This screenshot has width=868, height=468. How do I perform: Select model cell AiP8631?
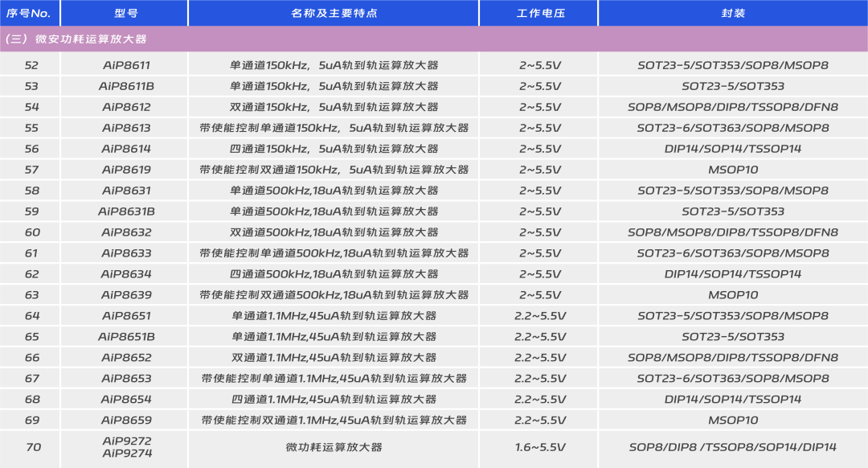pos(126,191)
